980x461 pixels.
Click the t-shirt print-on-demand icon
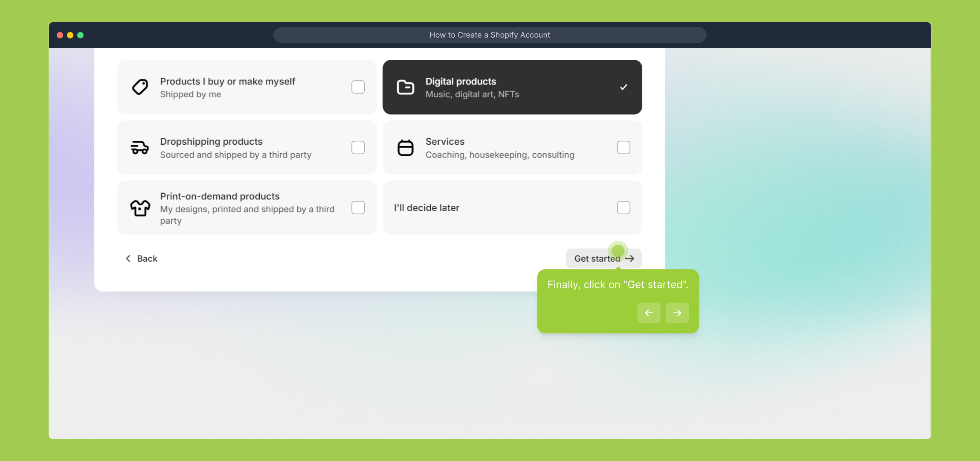(x=140, y=208)
